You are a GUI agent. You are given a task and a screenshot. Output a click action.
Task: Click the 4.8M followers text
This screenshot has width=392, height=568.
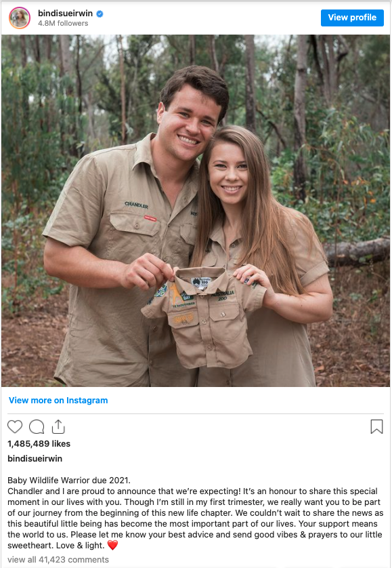click(63, 23)
